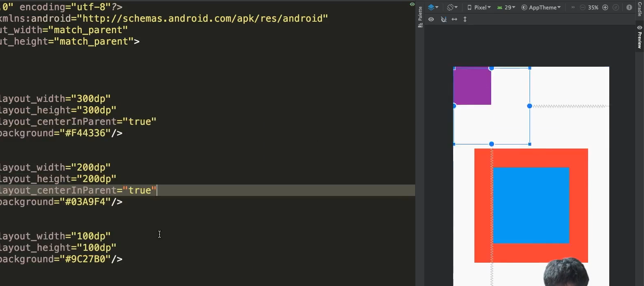Image resolution: width=644 pixels, height=286 pixels.
Task: Select the blue square in preview
Action: (x=531, y=205)
